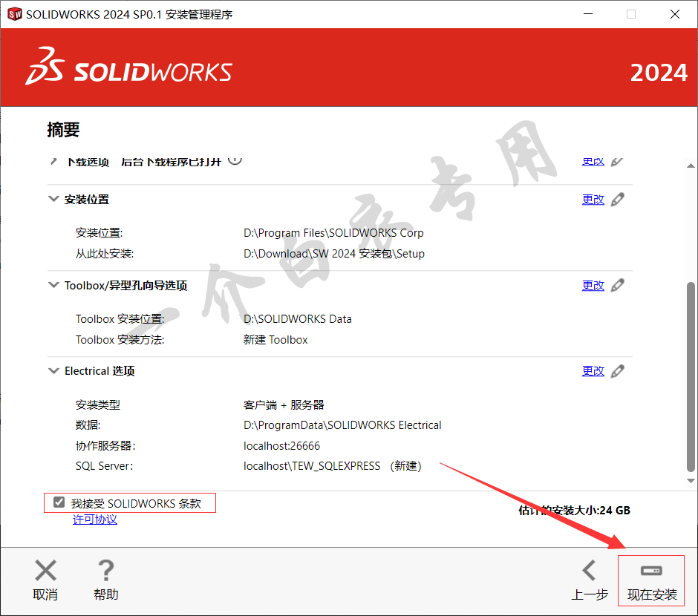The image size is (698, 616).
Task: Select path text D:\Program Files\SOLIDWORKS Corp
Action: pyautogui.click(x=333, y=233)
